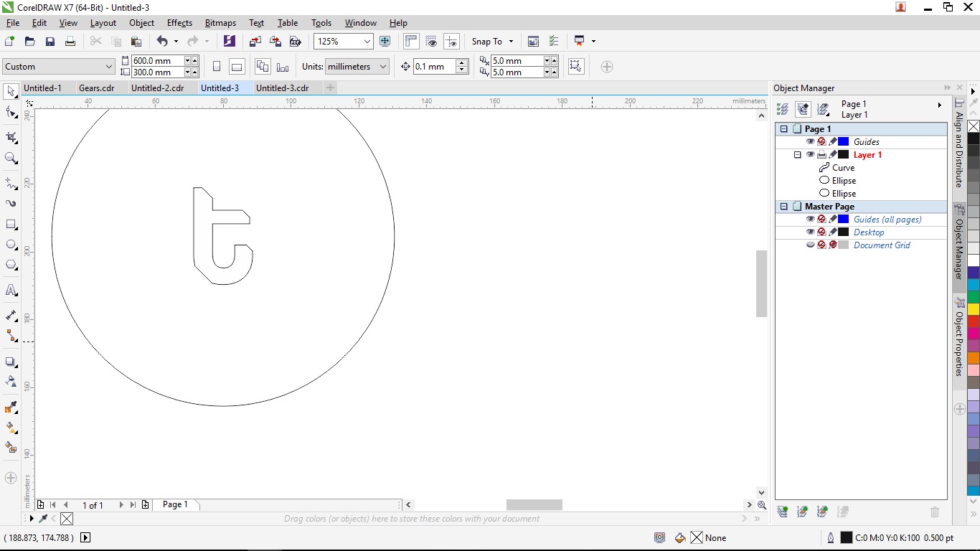Open the Snap To dropdown
This screenshot has width=980, height=551.
point(492,42)
